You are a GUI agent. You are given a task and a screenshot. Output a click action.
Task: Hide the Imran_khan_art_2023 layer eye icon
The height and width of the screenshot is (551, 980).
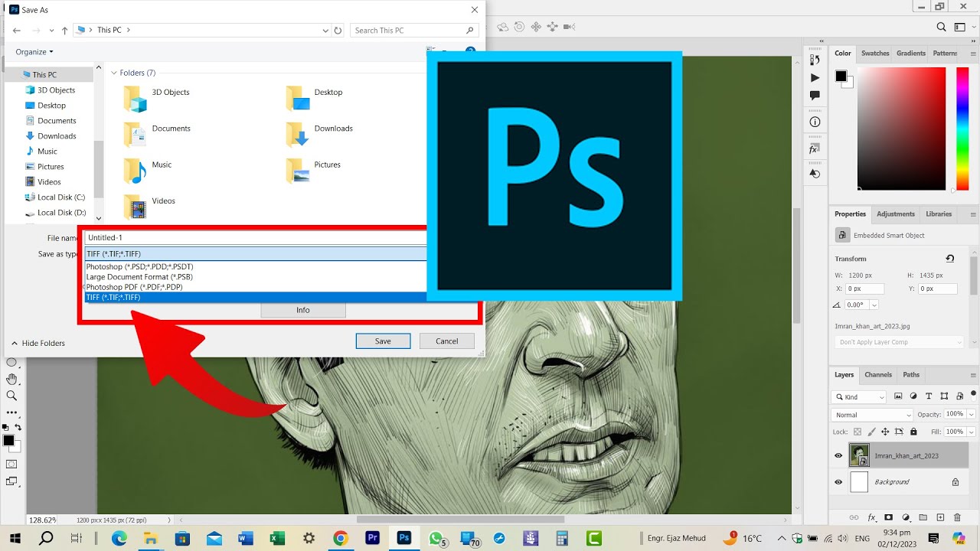[x=838, y=455]
